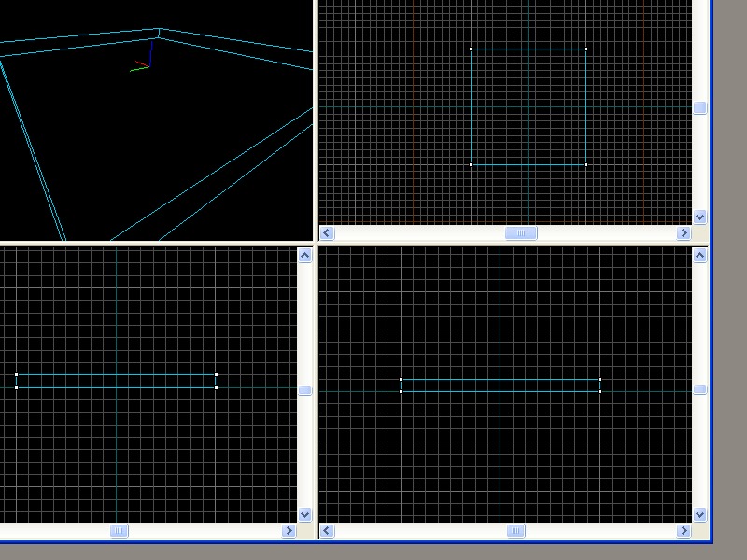Screen dimensions: 747x560
Task: Select bottom-right corner handle of square brush
Action: click(x=585, y=164)
